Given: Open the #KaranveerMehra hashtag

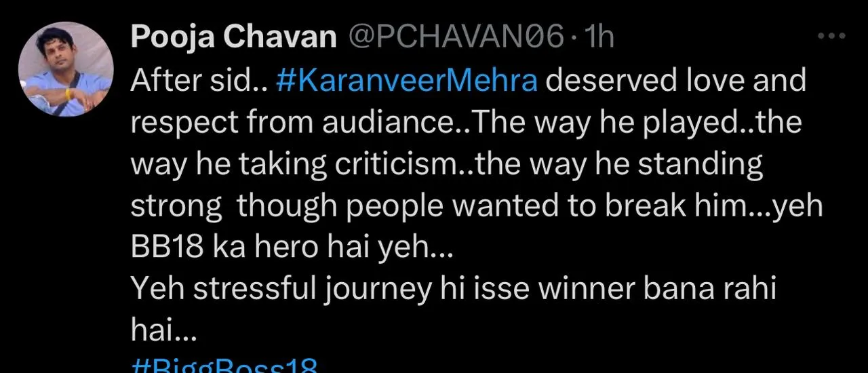Looking at the screenshot, I should (x=407, y=81).
